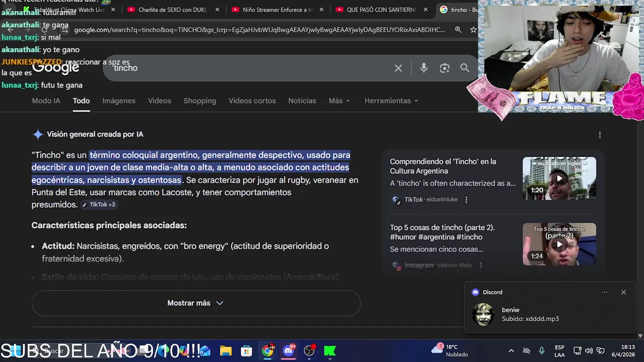Open the Imágenes results tab
The height and width of the screenshot is (362, 644).
pyautogui.click(x=119, y=101)
